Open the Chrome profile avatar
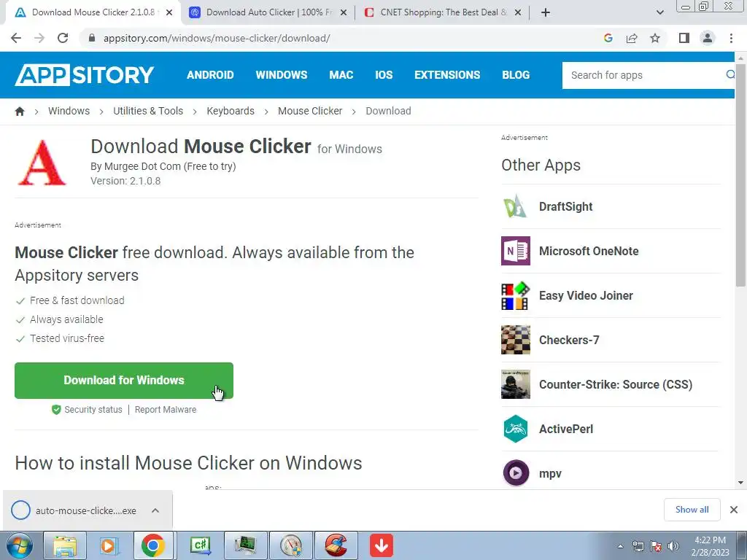 pos(708,38)
